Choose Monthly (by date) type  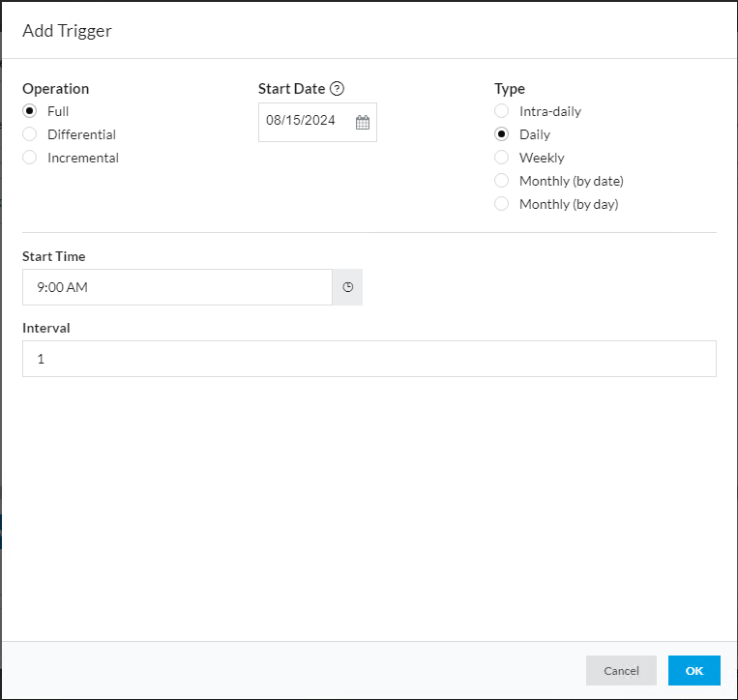pos(501,181)
